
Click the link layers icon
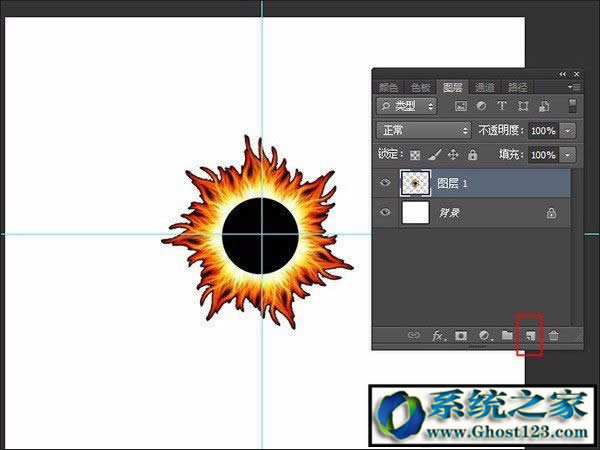414,336
